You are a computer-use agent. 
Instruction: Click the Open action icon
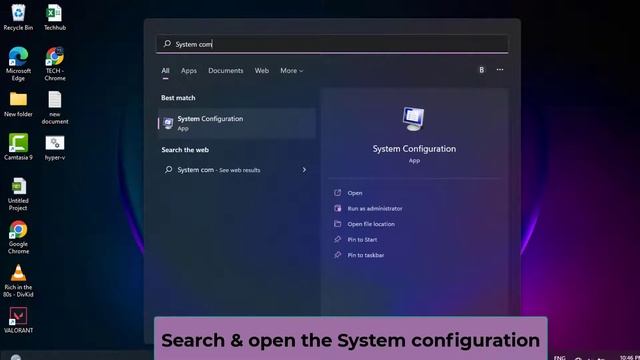(x=338, y=193)
